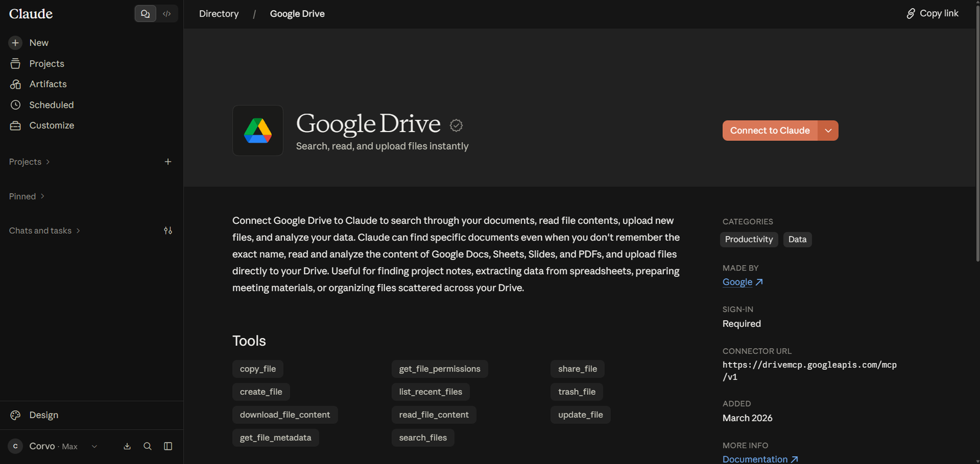Expand the Projects section

[29, 162]
